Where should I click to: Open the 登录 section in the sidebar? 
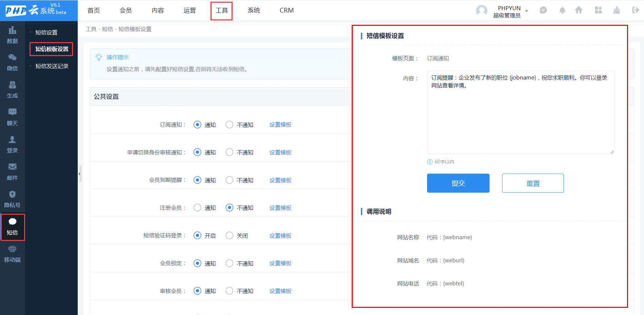point(12,145)
